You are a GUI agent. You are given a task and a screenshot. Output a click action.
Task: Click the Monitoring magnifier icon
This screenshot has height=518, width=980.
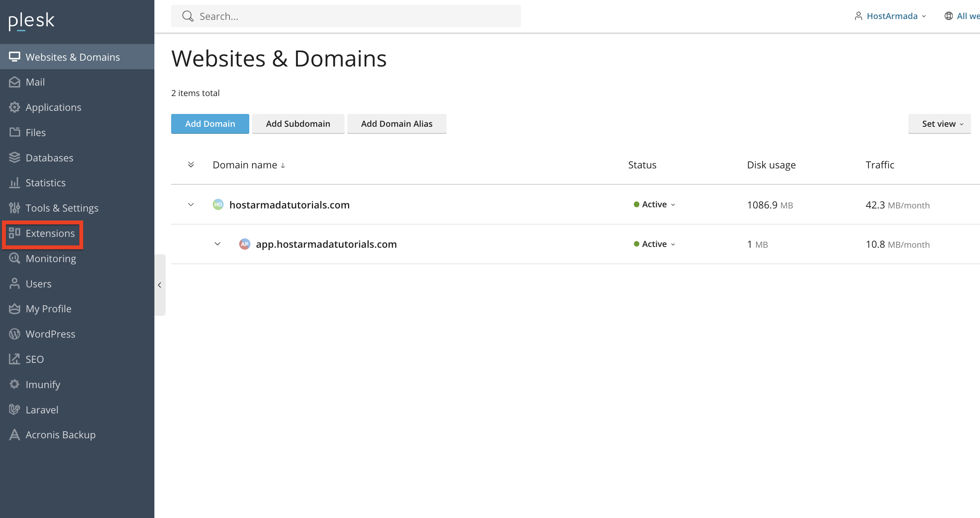[14, 258]
